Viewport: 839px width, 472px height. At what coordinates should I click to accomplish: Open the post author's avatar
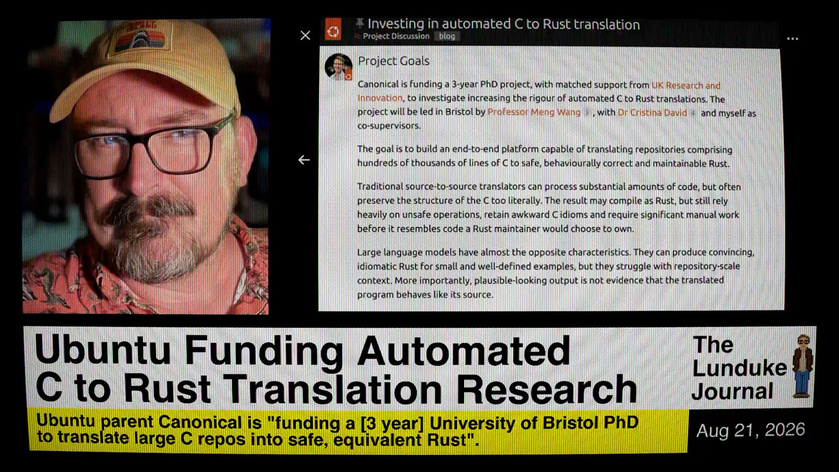click(x=338, y=67)
